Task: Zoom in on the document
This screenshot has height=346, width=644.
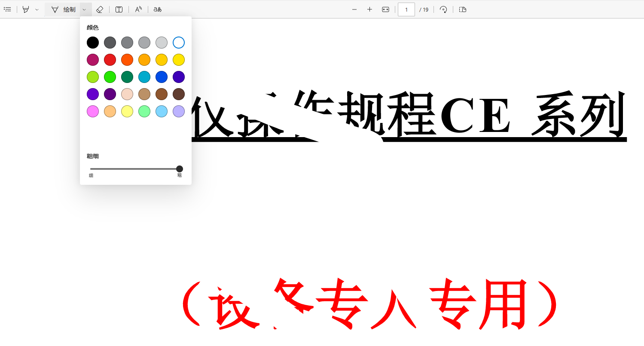Action: (x=369, y=9)
